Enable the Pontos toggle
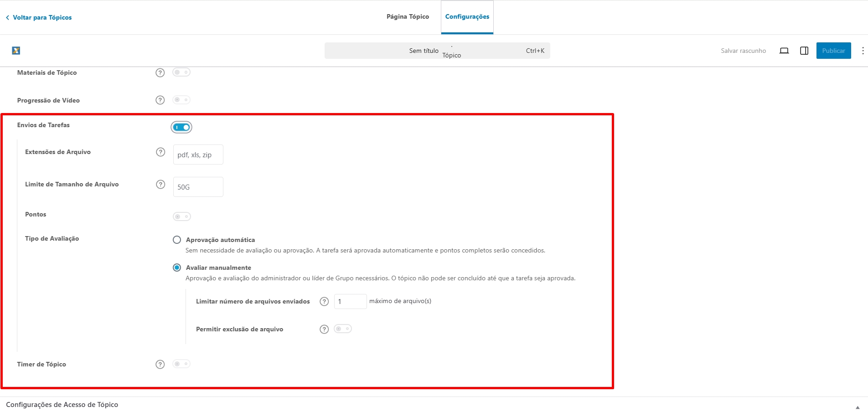The width and height of the screenshot is (868, 412). point(182,216)
